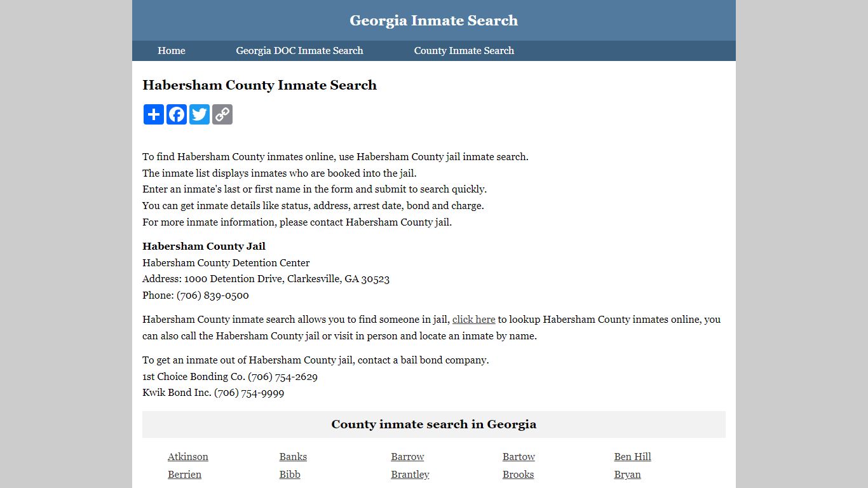Open the Banks county link
Screen dimensions: 868x488
click(293, 457)
